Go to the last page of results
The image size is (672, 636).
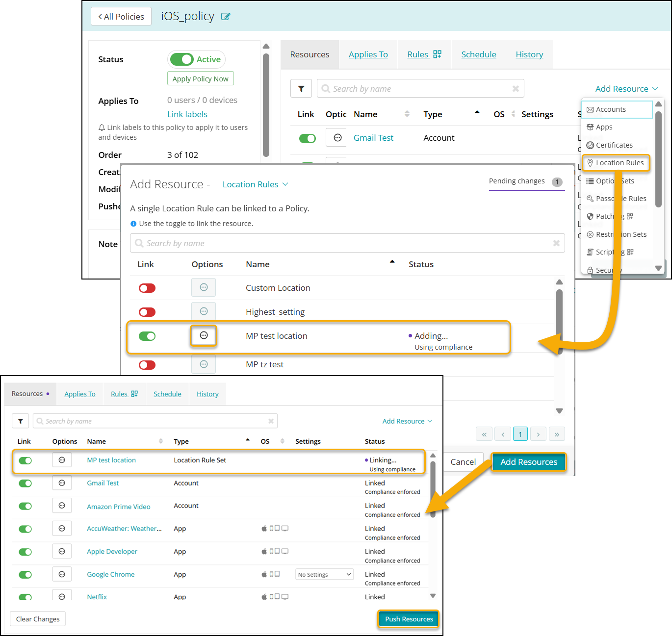coord(557,434)
